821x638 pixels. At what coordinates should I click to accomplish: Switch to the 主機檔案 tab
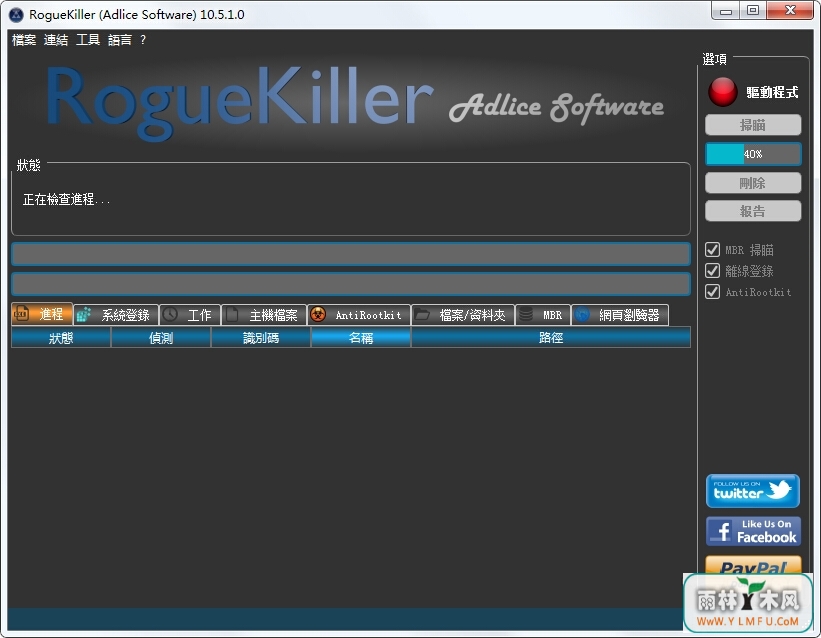[x=264, y=315]
